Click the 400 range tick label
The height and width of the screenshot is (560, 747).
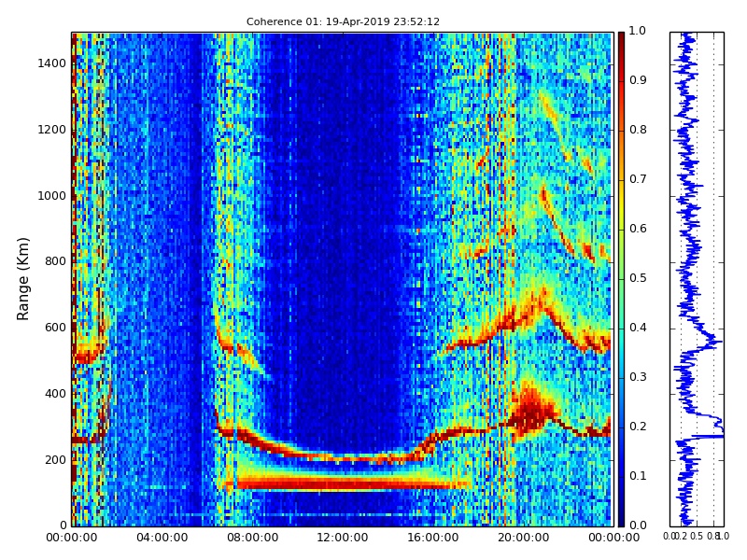(x=56, y=394)
